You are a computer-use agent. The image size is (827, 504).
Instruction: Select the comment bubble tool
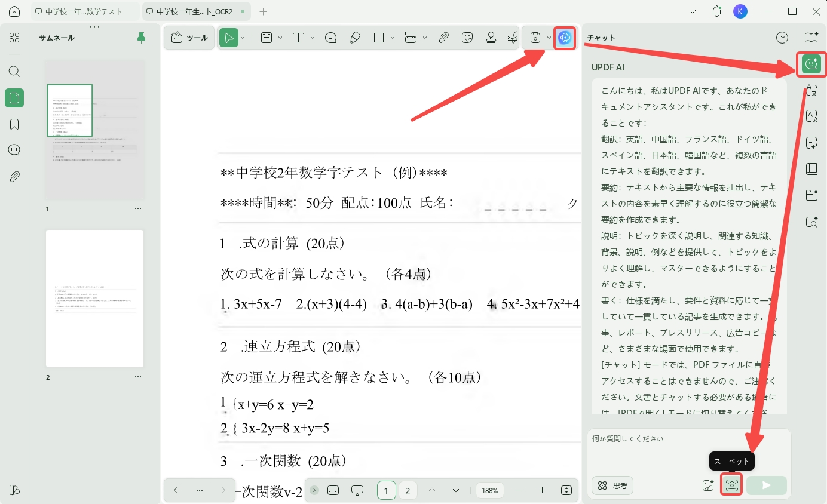[x=330, y=38]
